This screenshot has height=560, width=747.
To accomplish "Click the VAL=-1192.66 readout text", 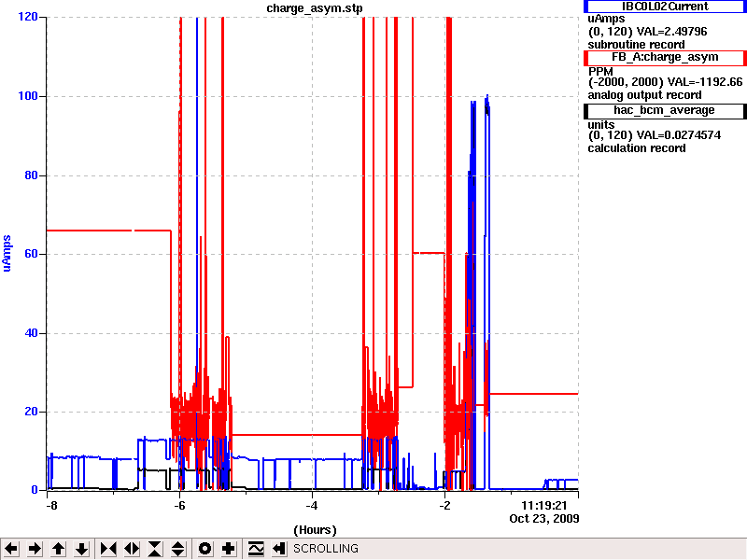I will point(705,82).
